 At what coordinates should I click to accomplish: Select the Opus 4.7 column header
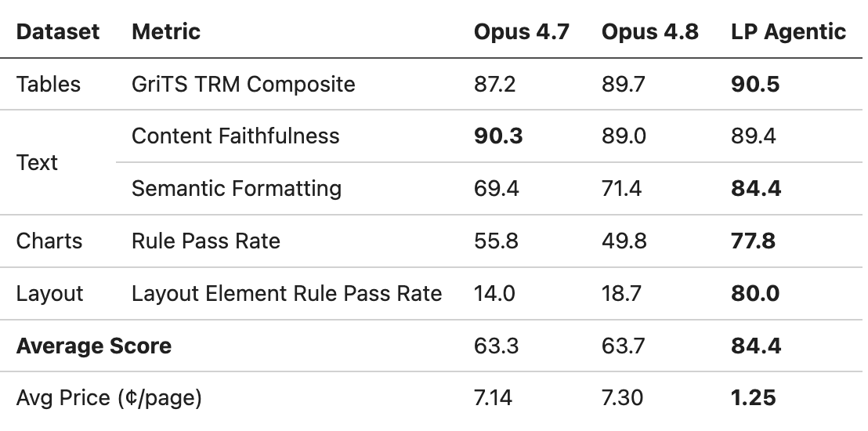coord(522,31)
